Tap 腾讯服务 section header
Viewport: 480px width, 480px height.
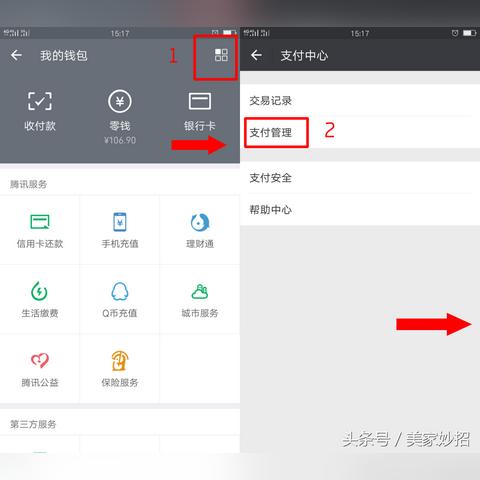(x=28, y=184)
